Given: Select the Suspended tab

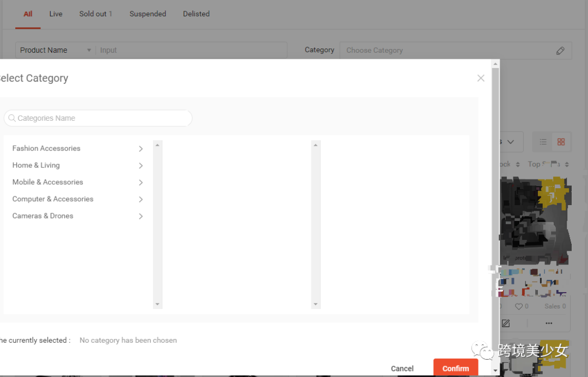Looking at the screenshot, I should tap(148, 14).
